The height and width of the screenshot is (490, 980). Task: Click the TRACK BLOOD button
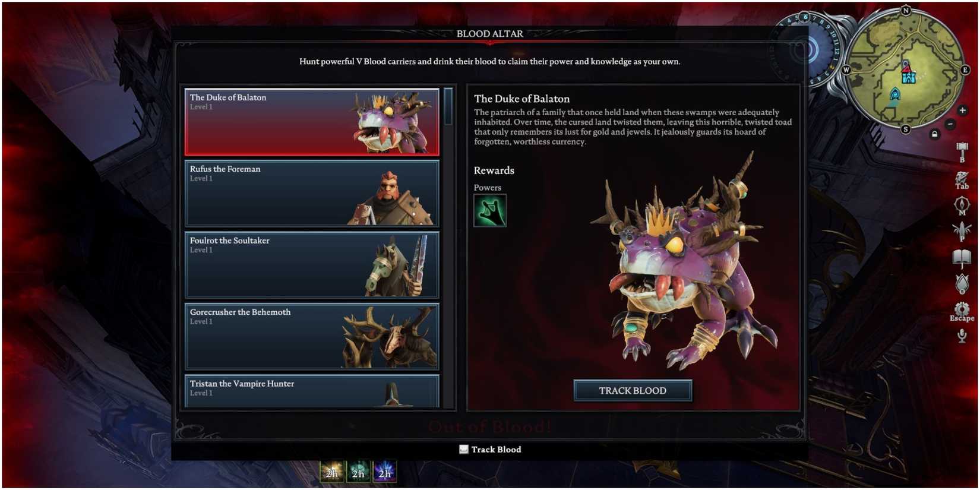coord(633,391)
